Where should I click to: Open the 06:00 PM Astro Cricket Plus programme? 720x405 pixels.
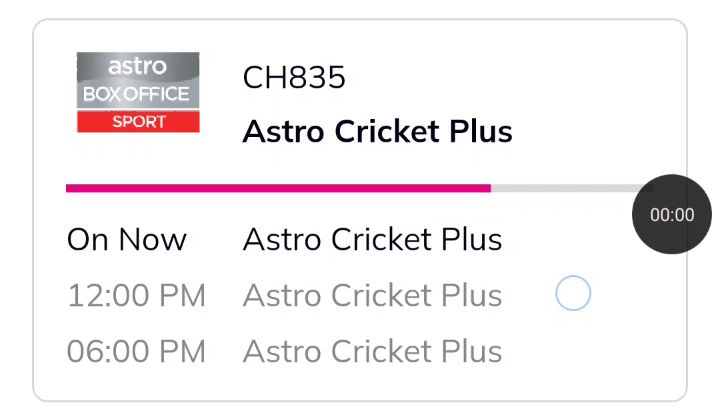[x=372, y=352]
